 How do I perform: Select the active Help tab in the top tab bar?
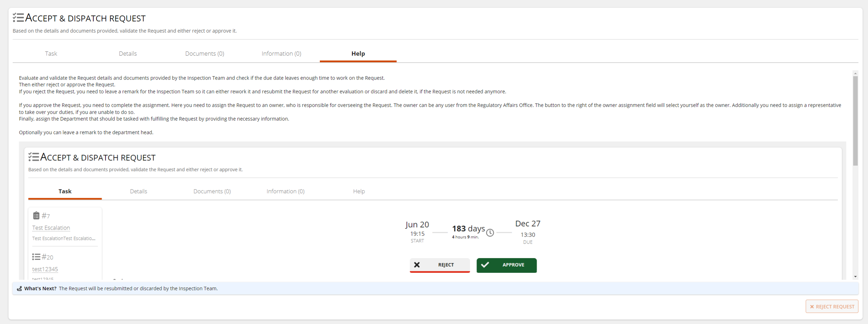[358, 54]
